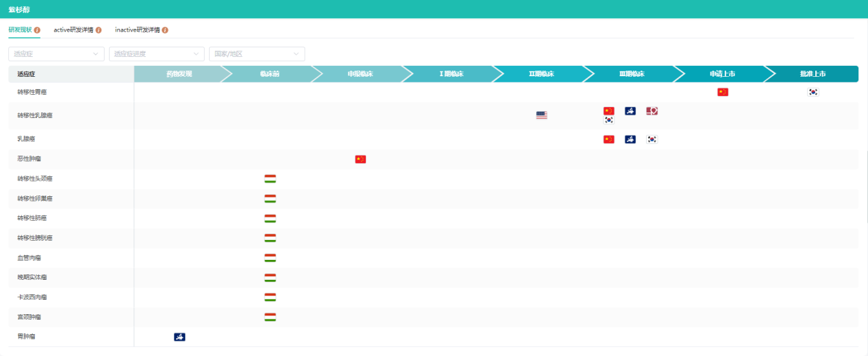Viewport: 868px width, 356px height.
Task: Select 转移性肺癌 indication label
Action: 32,218
